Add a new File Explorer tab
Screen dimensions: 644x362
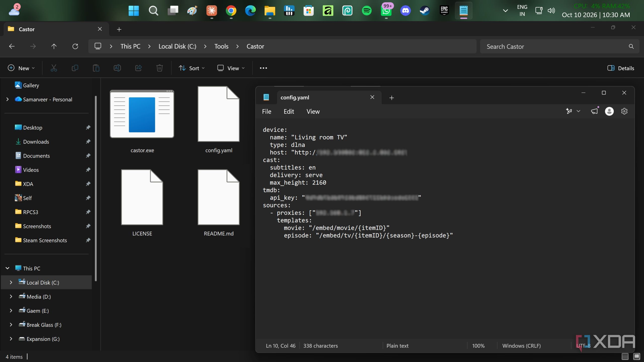119,29
